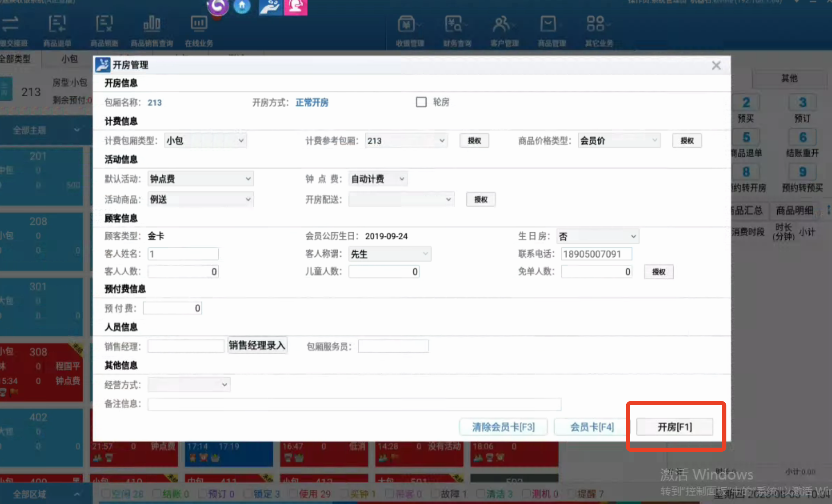Toggle the 锁定 3 status filter checkbox
Screen dimensions: 832x504
(x=248, y=493)
